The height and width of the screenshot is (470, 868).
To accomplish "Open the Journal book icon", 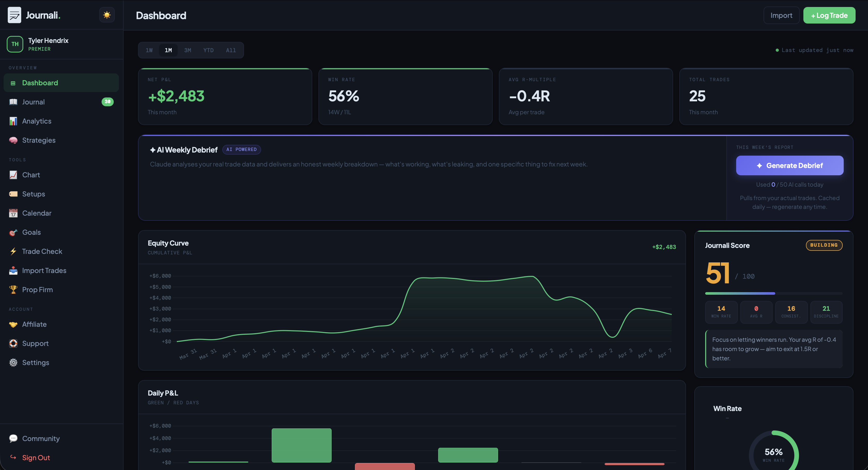I will pos(13,102).
